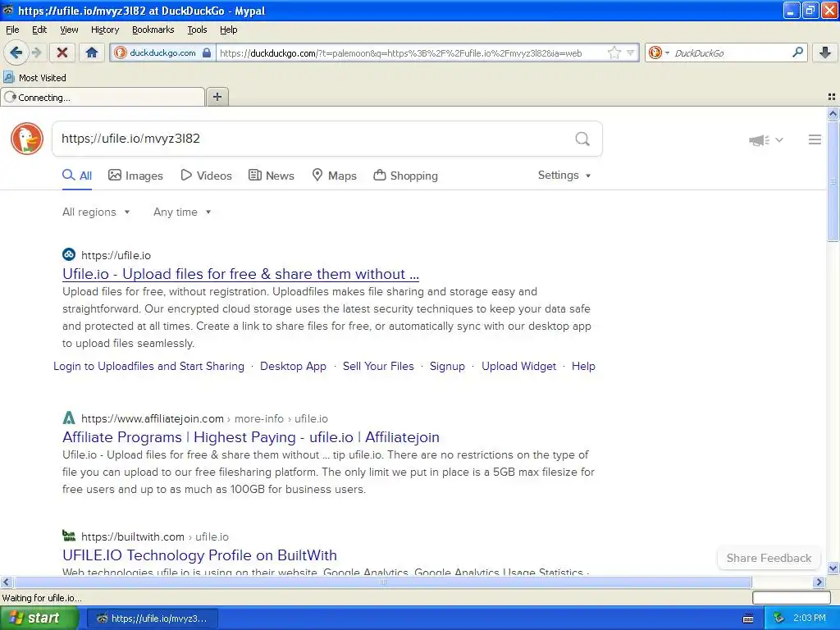Image resolution: width=840 pixels, height=630 pixels.
Task: Click the keyboard tray icon
Action: 748,619
